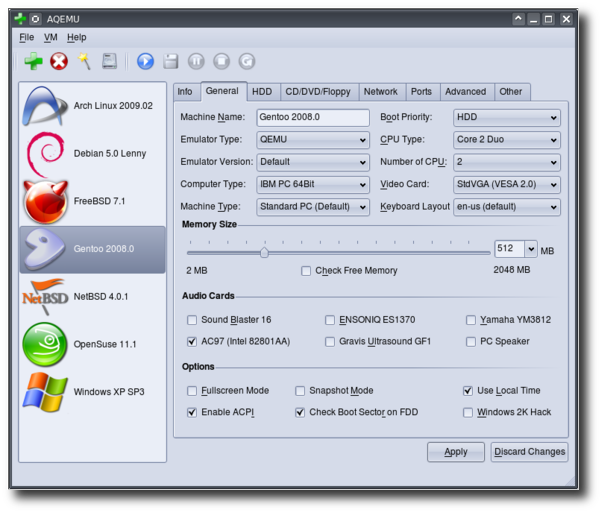Click the title bar pin menu icon
This screenshot has height=513, width=602.
tap(35, 19)
